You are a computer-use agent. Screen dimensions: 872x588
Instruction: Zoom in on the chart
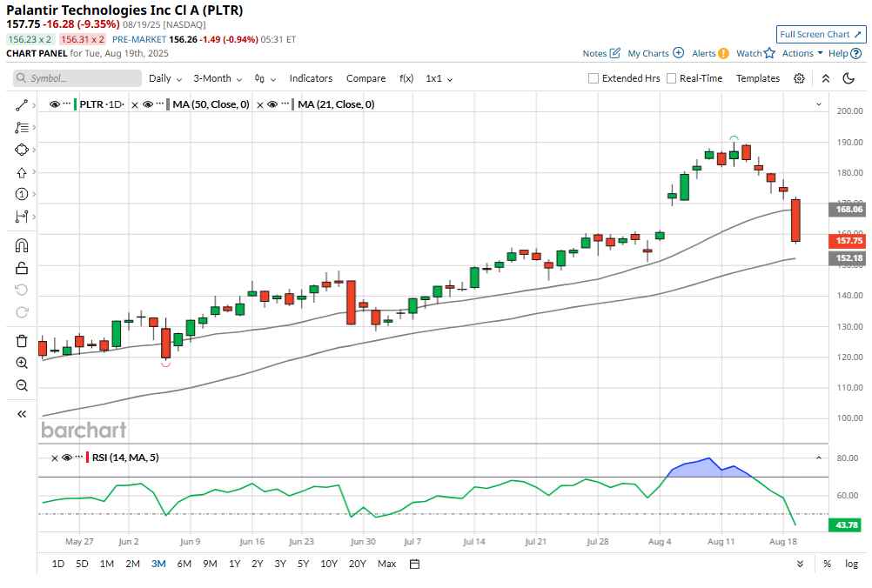coord(22,363)
